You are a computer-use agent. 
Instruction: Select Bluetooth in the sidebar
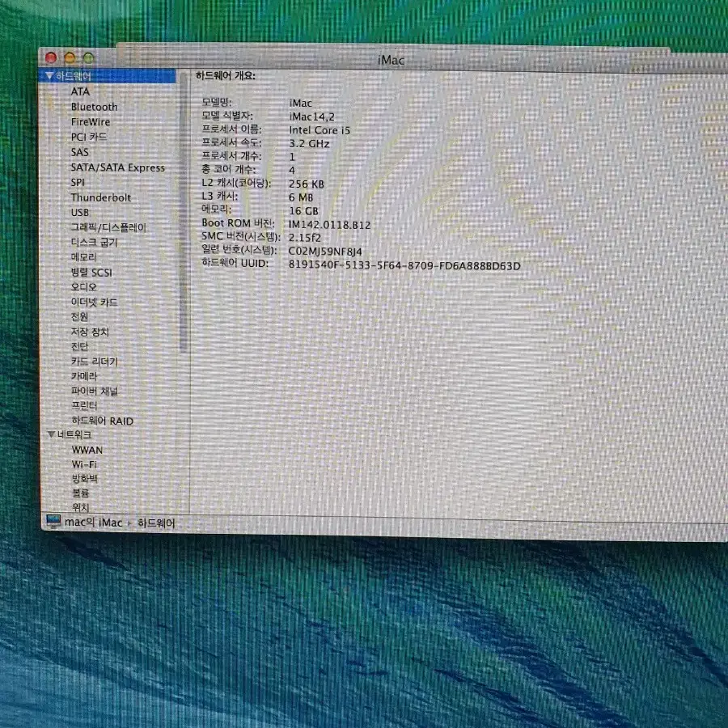(95, 107)
